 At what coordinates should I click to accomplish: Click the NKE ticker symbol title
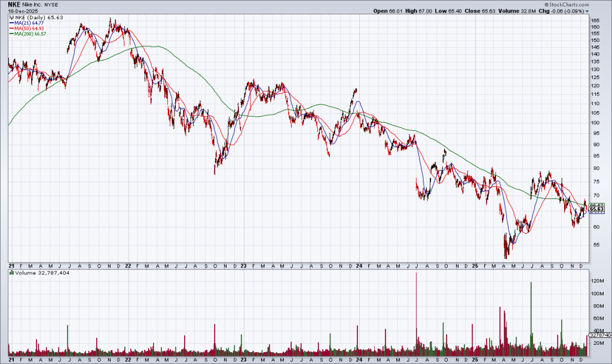coord(15,4)
